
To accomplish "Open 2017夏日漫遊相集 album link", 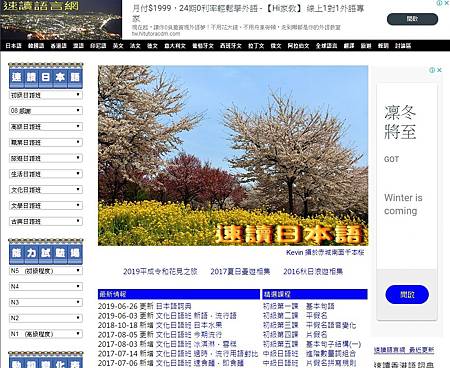I will [x=240, y=272].
